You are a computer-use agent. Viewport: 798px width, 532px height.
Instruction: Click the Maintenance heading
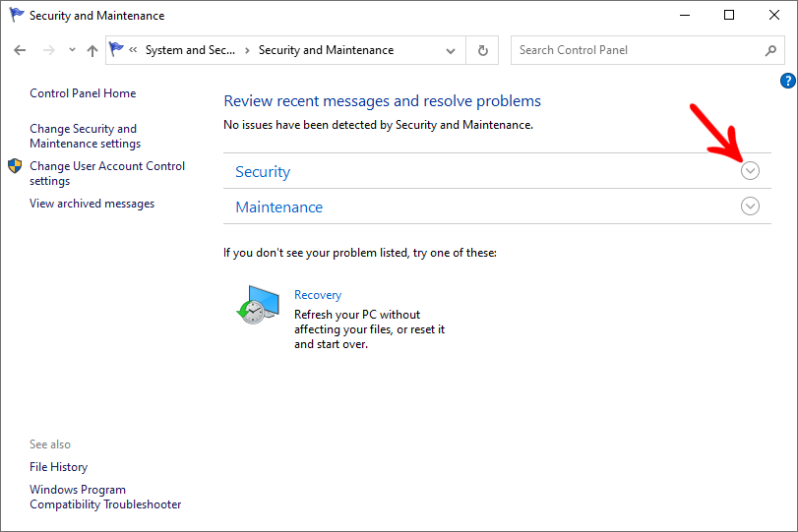tap(278, 207)
